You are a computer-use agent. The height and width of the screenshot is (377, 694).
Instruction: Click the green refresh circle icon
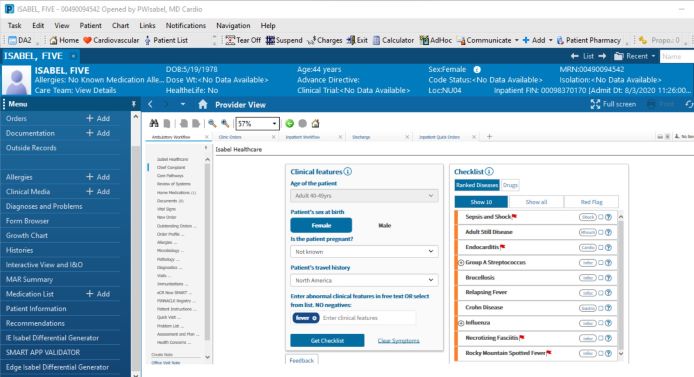289,123
